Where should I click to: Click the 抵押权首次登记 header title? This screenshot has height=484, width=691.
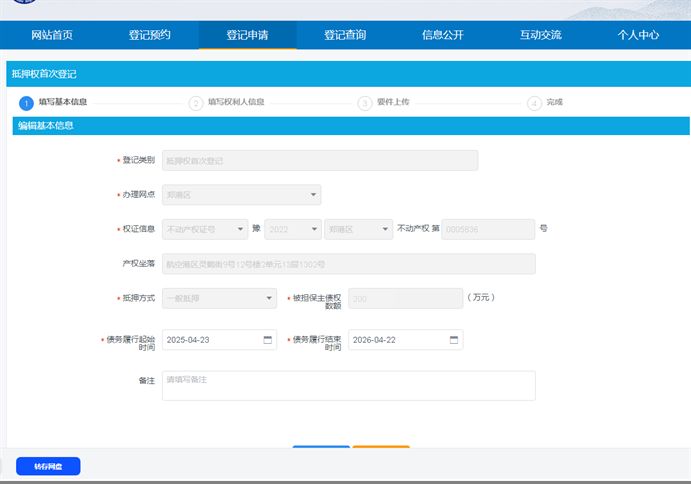(44, 74)
